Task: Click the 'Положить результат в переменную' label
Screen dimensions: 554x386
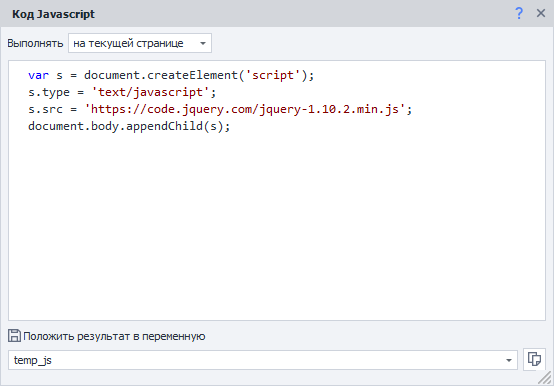Action: 114,336
